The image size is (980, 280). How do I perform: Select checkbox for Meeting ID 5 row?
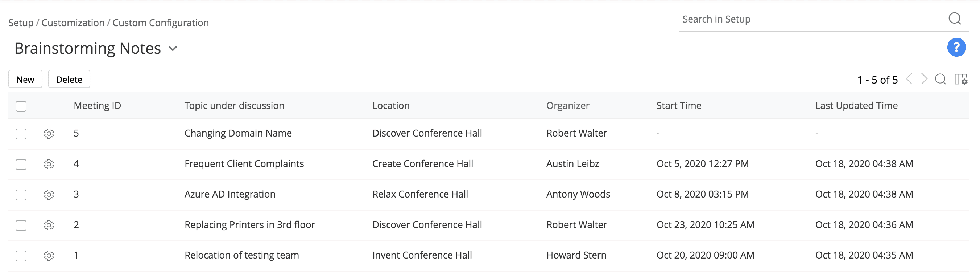[x=21, y=134]
